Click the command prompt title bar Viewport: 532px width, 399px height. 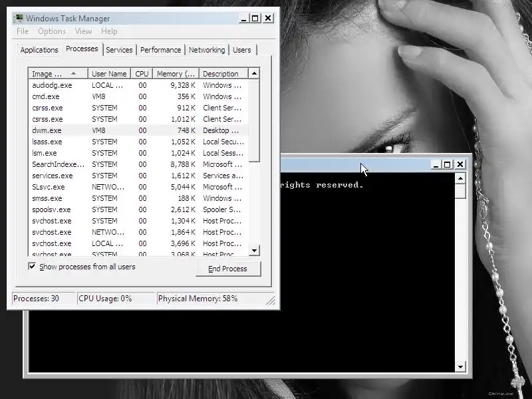pos(354,164)
